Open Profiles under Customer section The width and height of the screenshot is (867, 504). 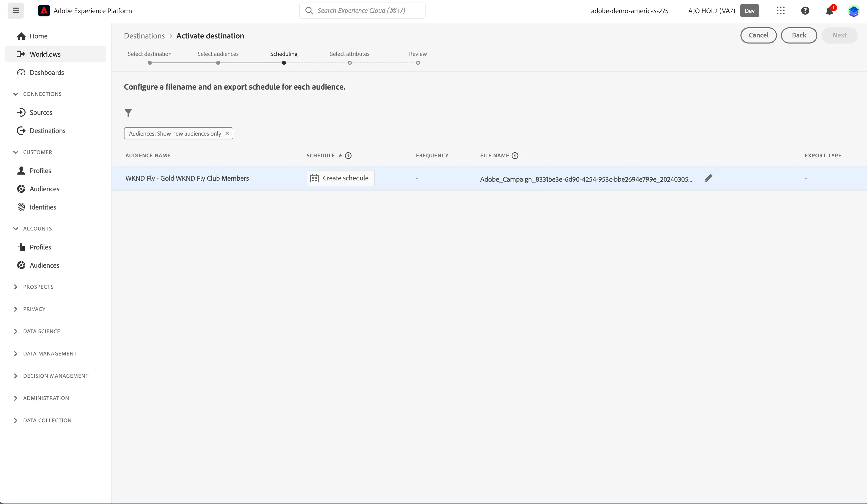[x=55, y=171]
